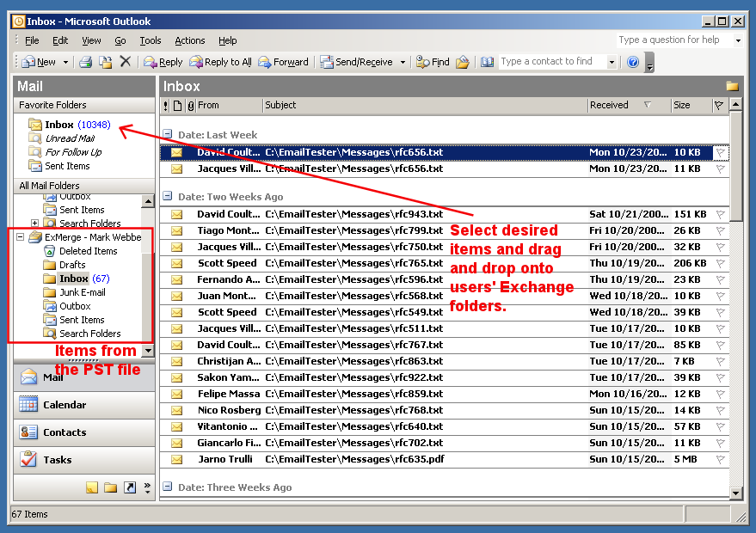Open the Edit menu
Screen dimensions: 756x533
pyautogui.click(x=60, y=40)
